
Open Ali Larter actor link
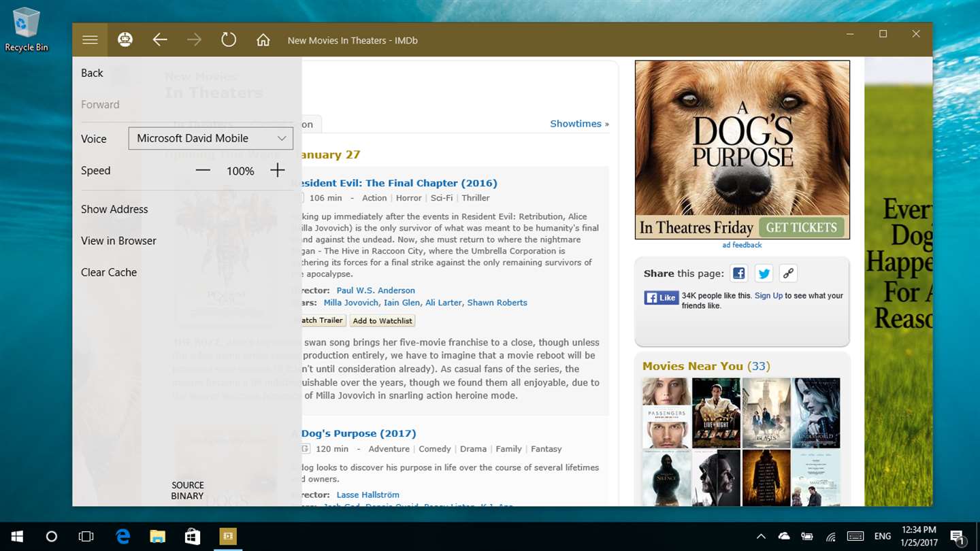pyautogui.click(x=443, y=303)
